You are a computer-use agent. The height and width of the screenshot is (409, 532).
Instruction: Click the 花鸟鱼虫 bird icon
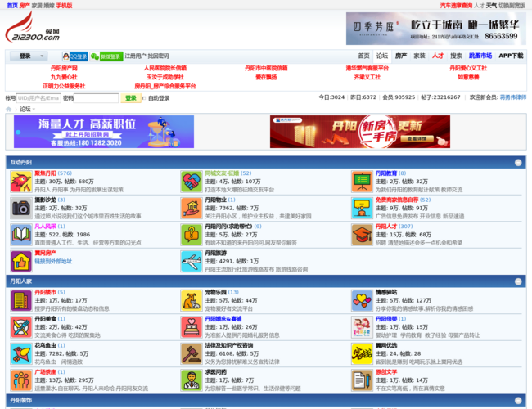pos(21,353)
